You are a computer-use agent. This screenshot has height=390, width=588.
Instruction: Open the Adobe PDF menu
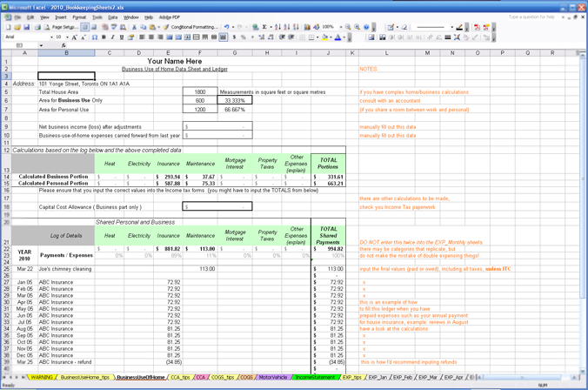point(170,17)
